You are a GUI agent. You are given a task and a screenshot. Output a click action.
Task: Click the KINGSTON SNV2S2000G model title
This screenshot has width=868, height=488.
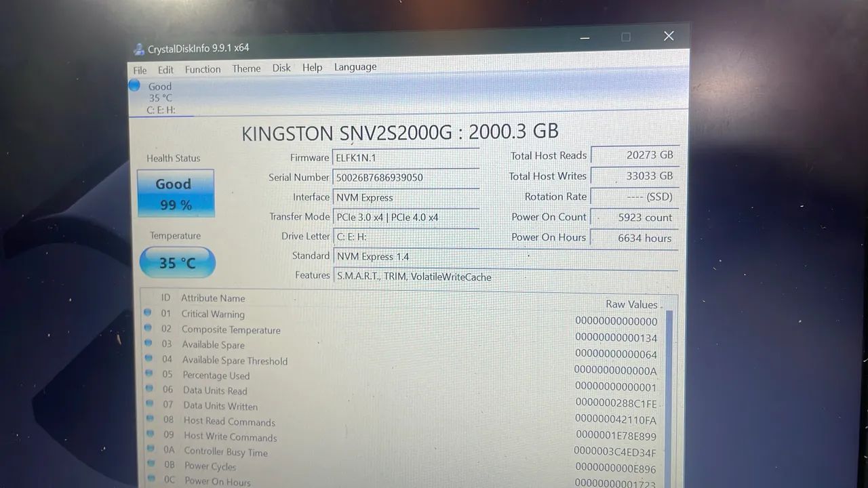(400, 132)
